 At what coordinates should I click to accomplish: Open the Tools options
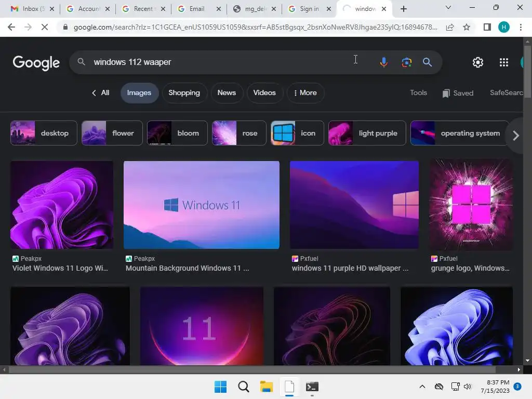pos(418,92)
